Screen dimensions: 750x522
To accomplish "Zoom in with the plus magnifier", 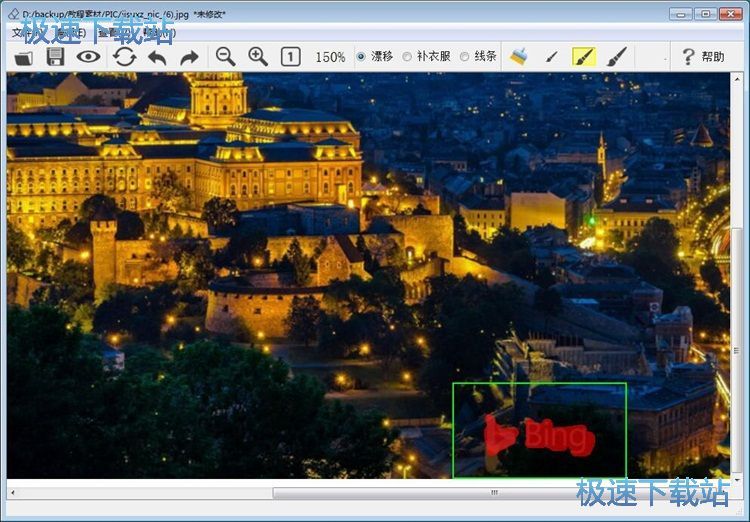I will tap(258, 57).
